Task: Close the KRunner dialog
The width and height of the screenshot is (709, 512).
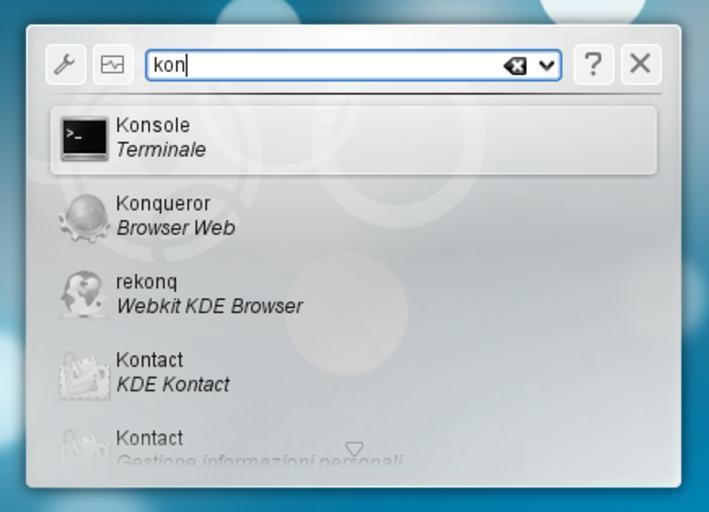Action: (641, 65)
